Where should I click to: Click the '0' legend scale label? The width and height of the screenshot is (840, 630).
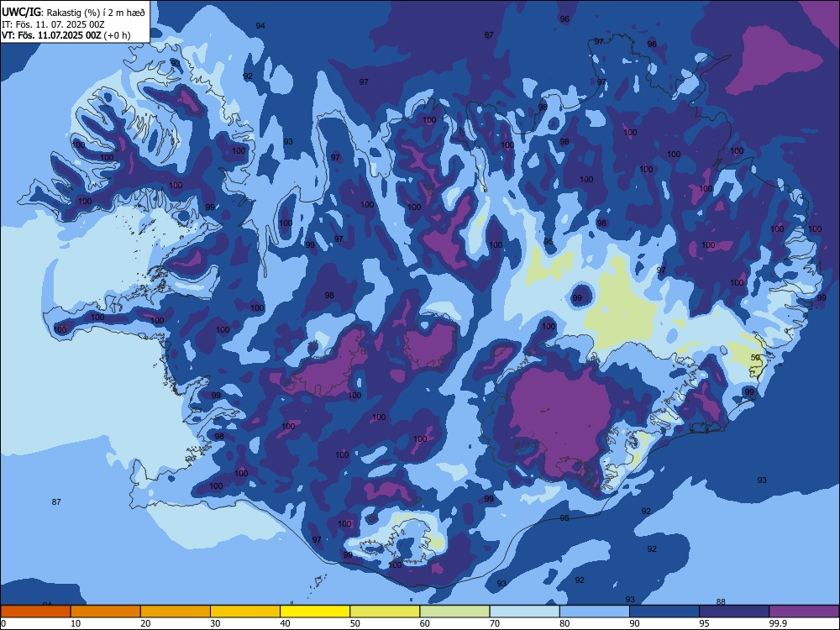[x=3, y=623]
